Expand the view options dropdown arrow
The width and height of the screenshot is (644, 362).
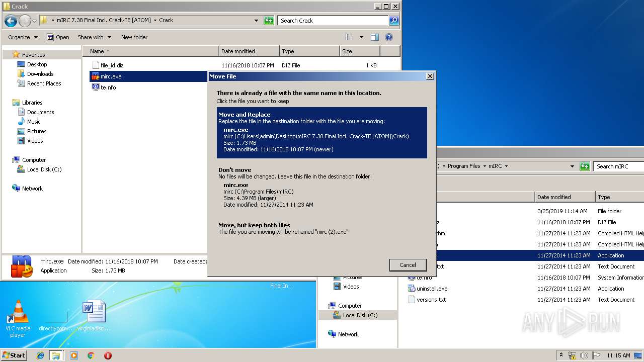point(361,37)
